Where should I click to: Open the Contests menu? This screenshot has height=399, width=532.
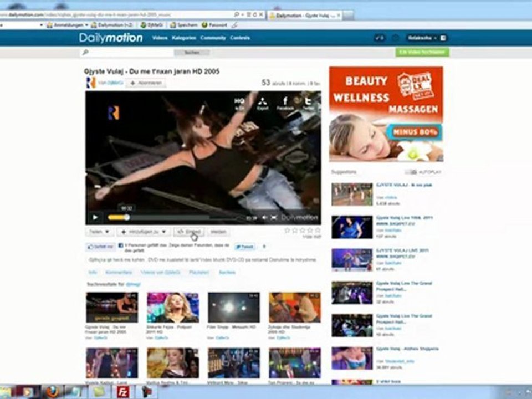point(240,38)
